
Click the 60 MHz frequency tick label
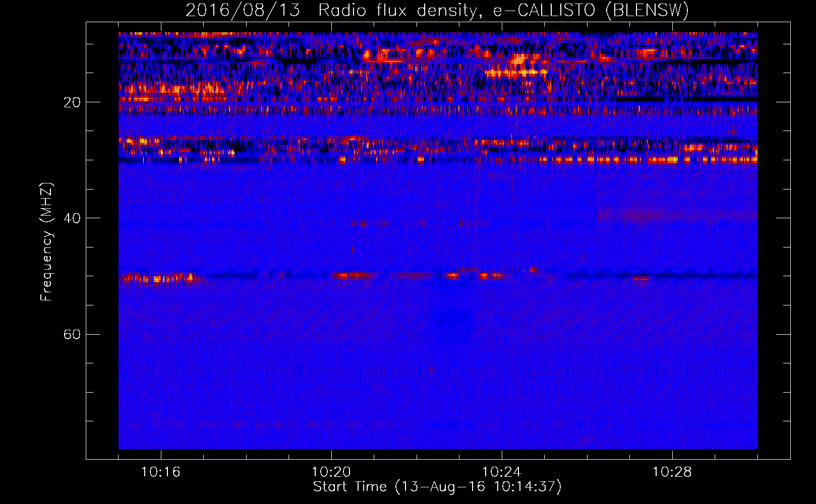point(72,334)
